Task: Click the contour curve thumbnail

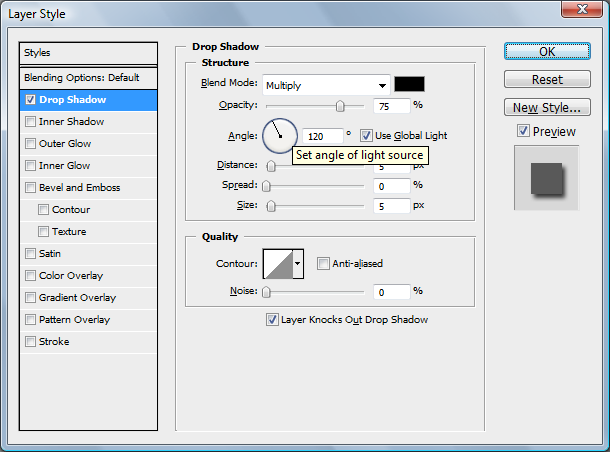Action: pos(278,264)
